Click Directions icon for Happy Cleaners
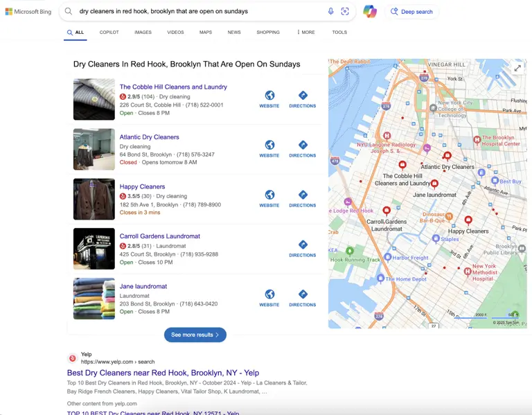Viewport: 532px width, 415px height. point(302,199)
